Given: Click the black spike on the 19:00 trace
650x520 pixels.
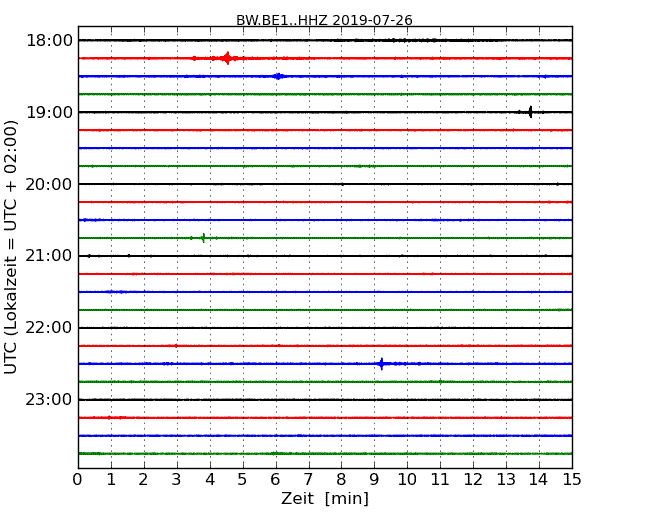Looking at the screenshot, I should click(530, 112).
